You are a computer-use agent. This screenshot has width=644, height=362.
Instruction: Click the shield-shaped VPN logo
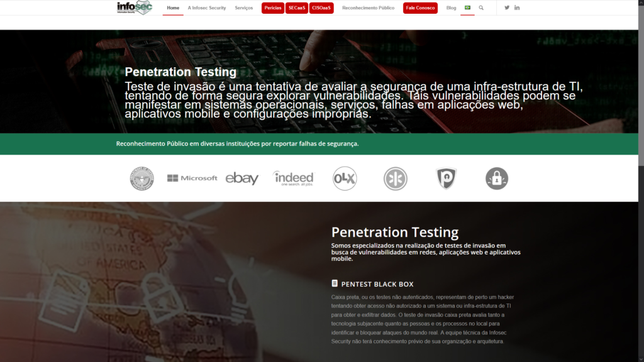(x=446, y=178)
